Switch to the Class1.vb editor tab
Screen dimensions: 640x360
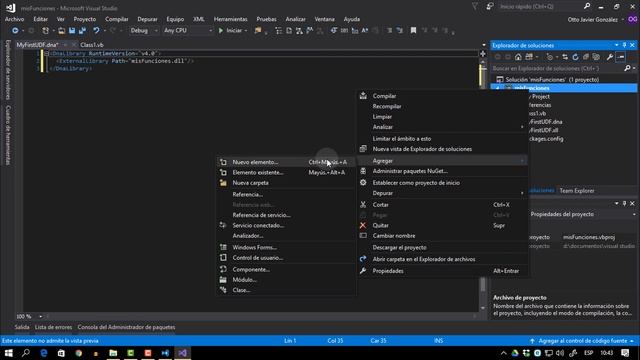(x=92, y=45)
